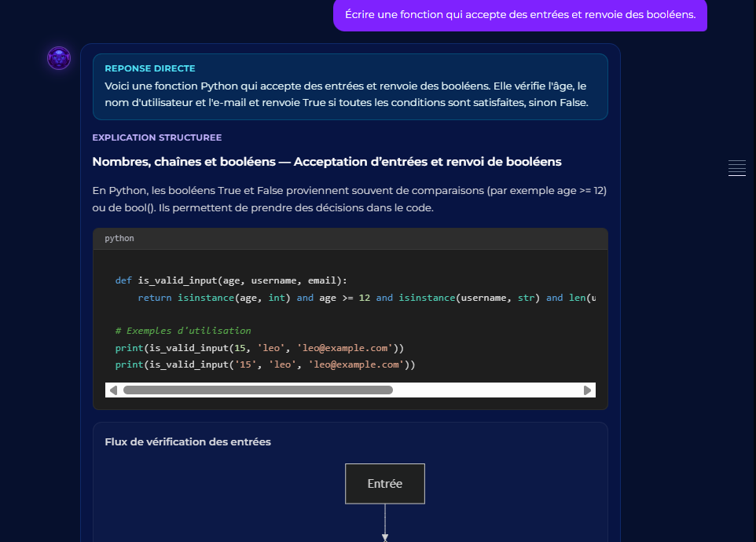Click the assistant avatar icon
This screenshot has width=756, height=542.
point(59,58)
